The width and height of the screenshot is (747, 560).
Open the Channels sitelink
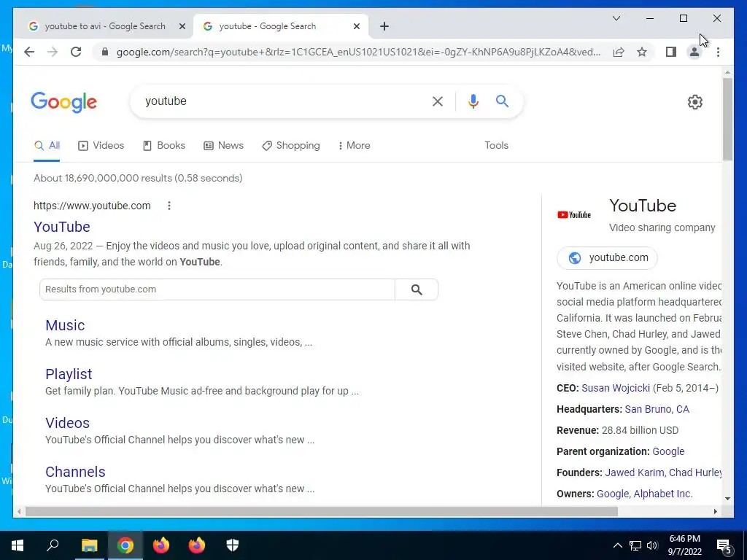coord(75,472)
